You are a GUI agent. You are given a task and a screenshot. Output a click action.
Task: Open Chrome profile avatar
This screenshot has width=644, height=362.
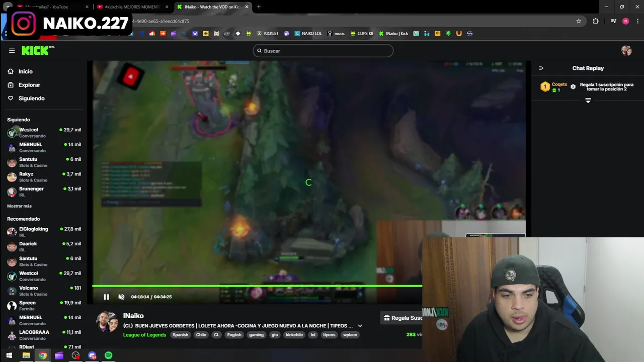(x=625, y=21)
